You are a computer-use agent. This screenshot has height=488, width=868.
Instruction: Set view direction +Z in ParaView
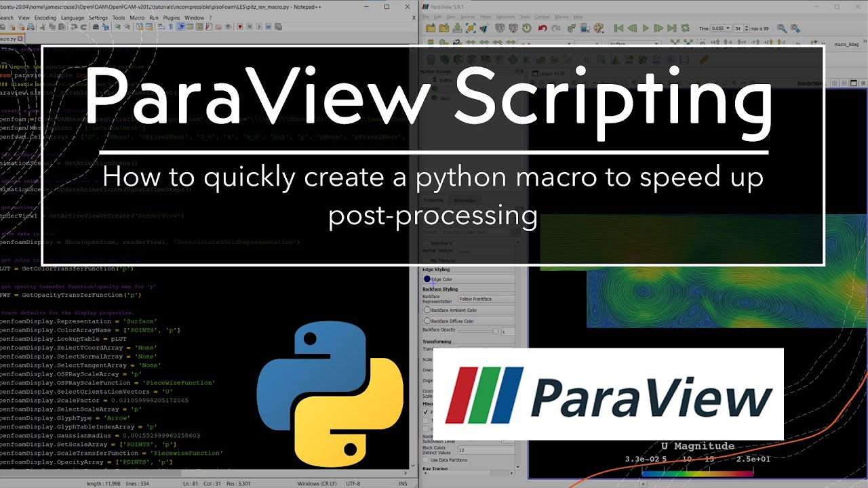768,43
